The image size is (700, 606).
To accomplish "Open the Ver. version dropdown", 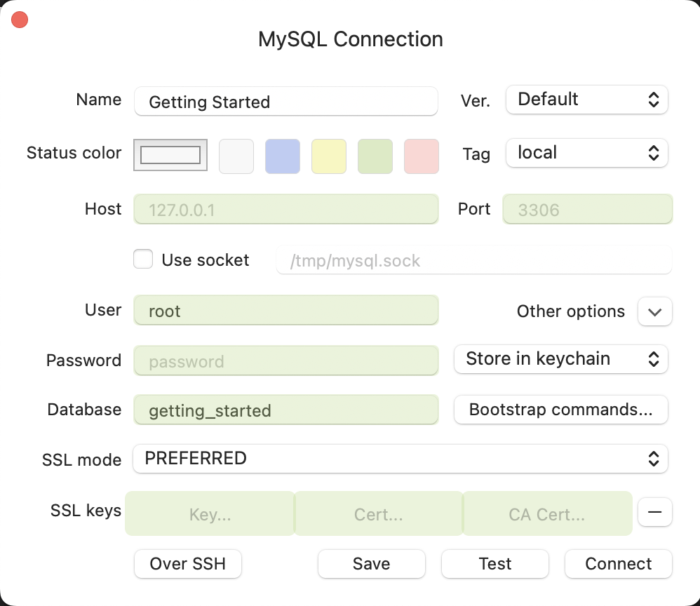I will (586, 100).
